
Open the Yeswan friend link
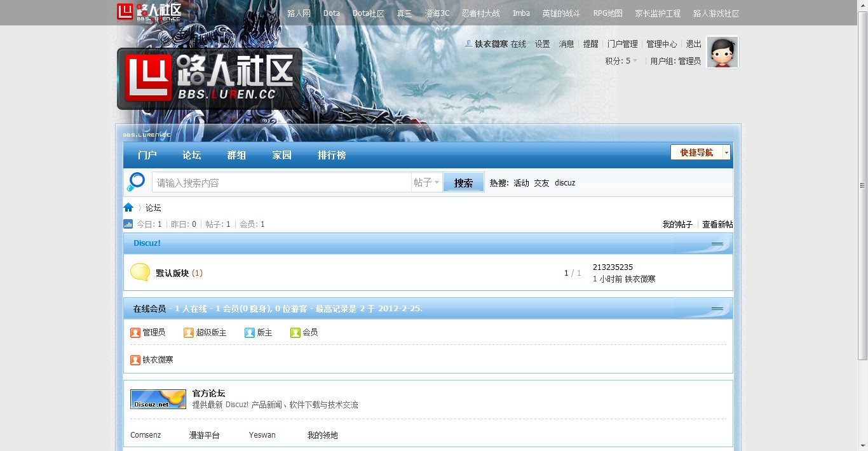pyautogui.click(x=262, y=435)
